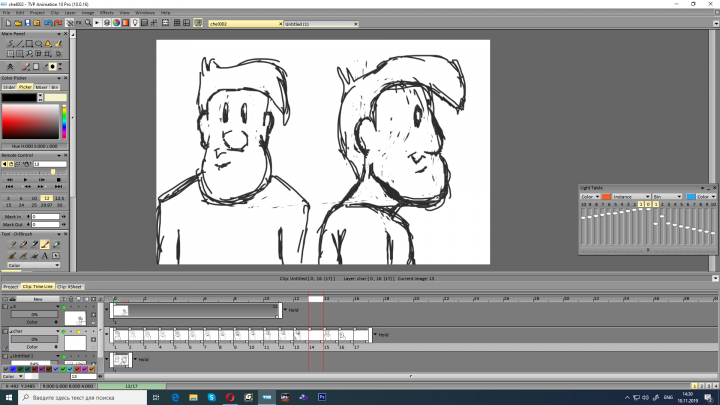Select the straight line tool
The width and height of the screenshot is (720, 405).
(x=20, y=44)
